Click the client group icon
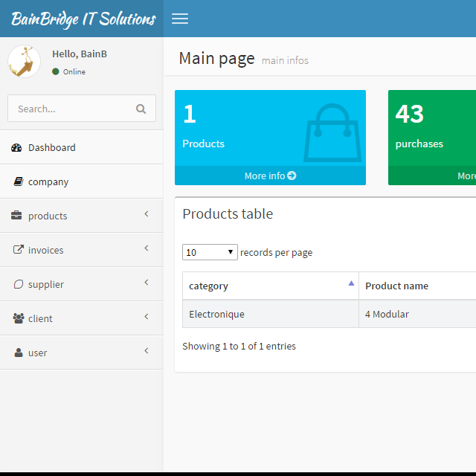Viewport: 476px width, 476px height. (x=18, y=318)
